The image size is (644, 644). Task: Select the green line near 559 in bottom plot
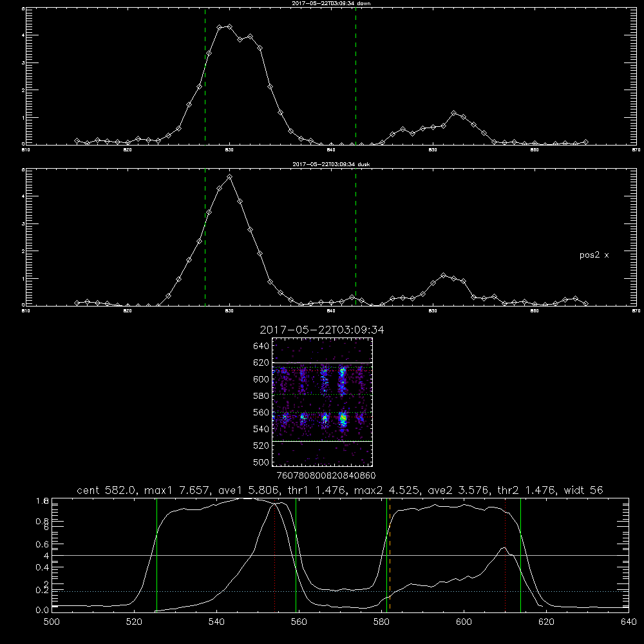pyautogui.click(x=296, y=555)
